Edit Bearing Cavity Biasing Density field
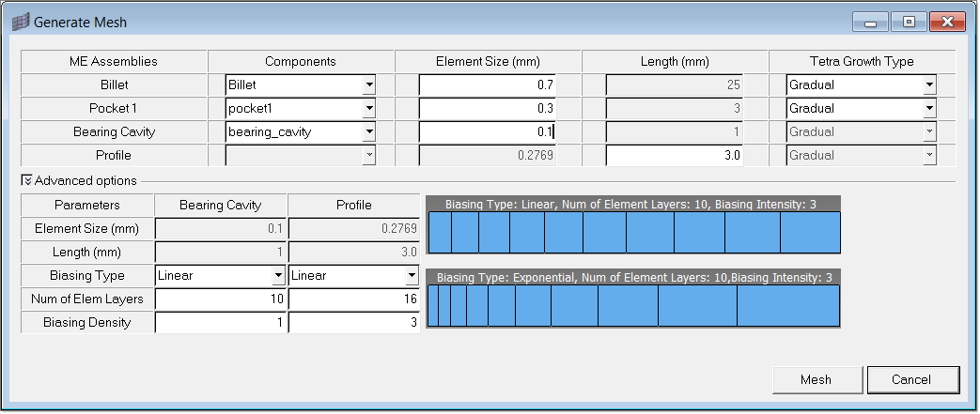The image size is (980, 414). (x=221, y=323)
